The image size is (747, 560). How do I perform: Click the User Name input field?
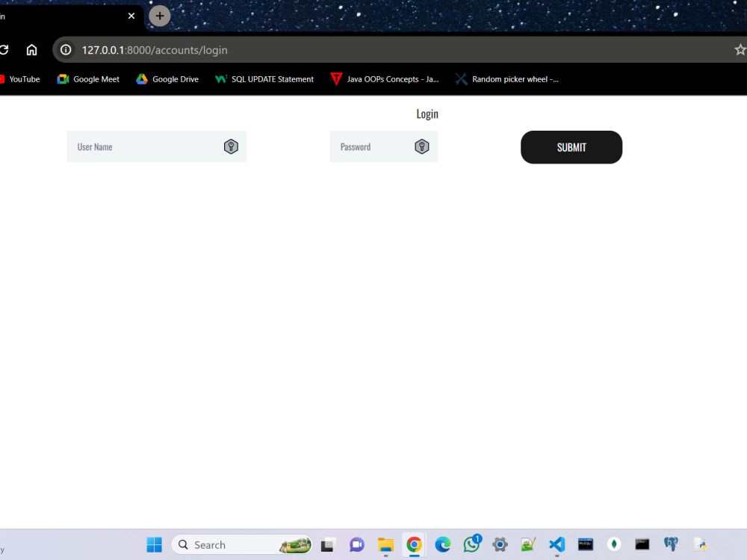pyautogui.click(x=157, y=146)
